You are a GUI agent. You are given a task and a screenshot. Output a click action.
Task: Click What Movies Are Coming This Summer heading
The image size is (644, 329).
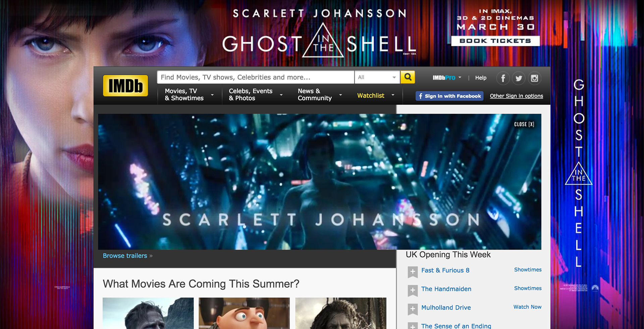pos(201,284)
